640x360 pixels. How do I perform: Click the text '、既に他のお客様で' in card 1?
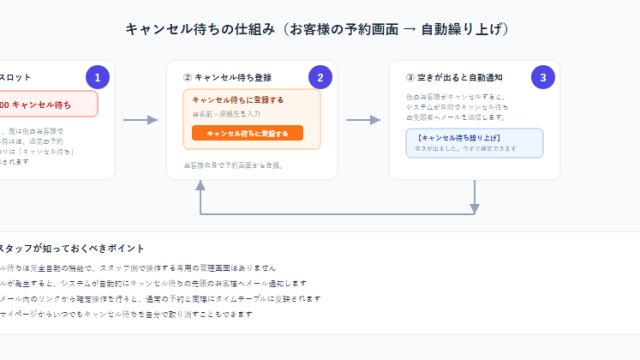32,131
